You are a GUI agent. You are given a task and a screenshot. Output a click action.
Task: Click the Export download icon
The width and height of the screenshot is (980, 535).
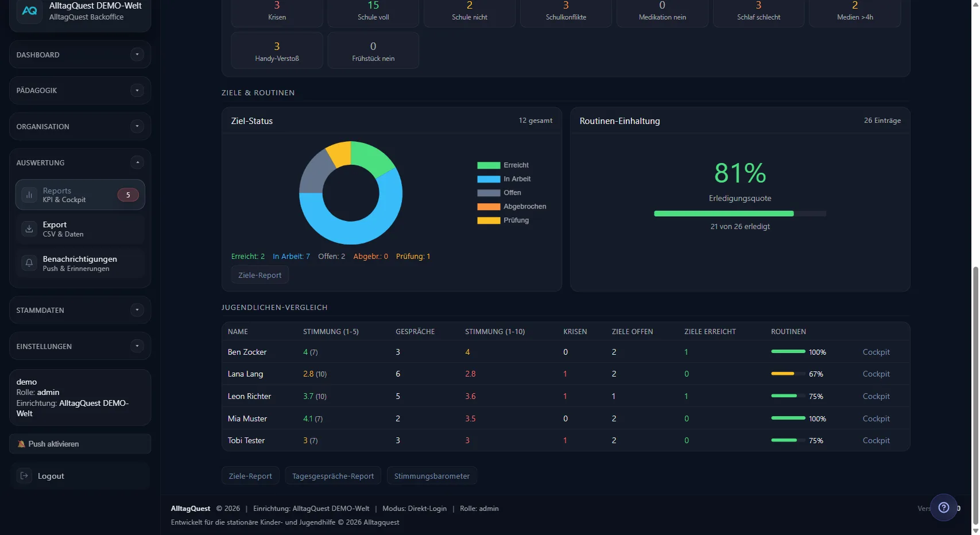(x=29, y=229)
